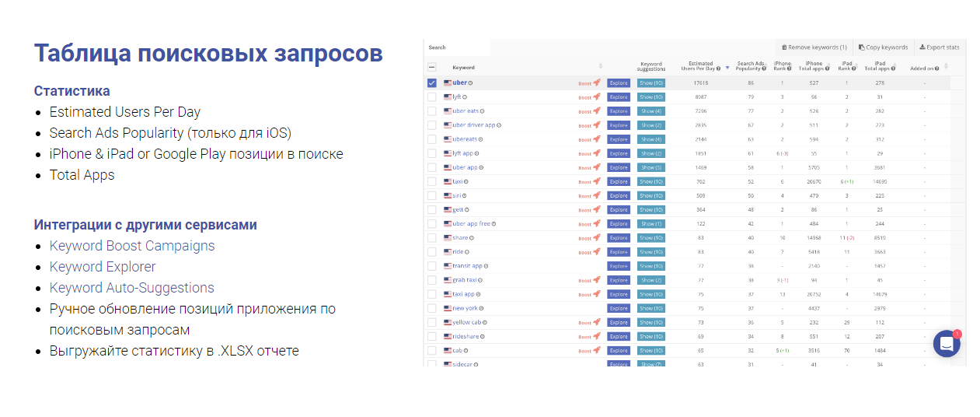Click the iPhone Total apps column header
Viewport: 980px width, 417px height.
(814, 65)
